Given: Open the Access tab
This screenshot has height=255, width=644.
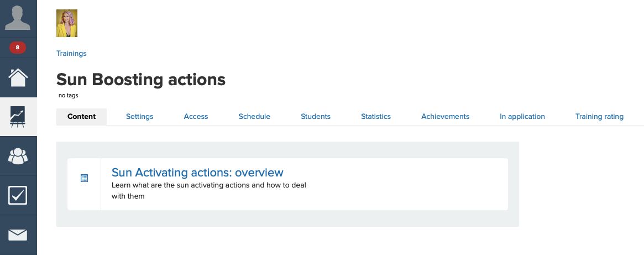Looking at the screenshot, I should [196, 117].
